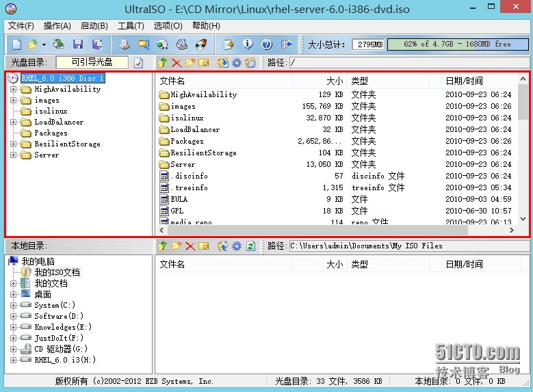
Task: Open the 文件(F) menu
Action: coord(21,26)
